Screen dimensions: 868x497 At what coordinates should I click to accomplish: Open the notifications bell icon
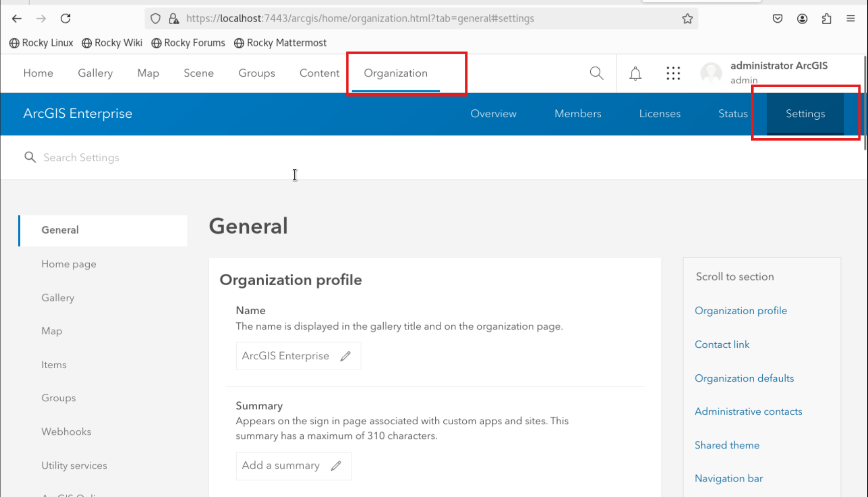tap(635, 73)
